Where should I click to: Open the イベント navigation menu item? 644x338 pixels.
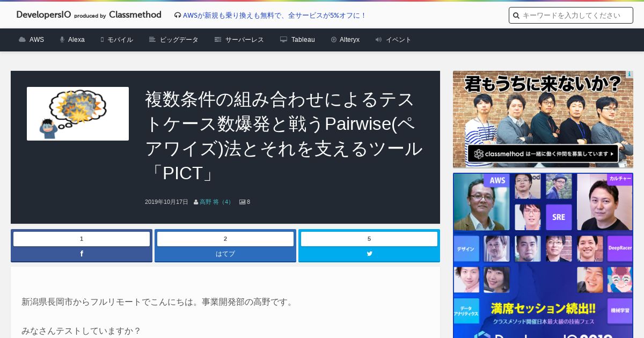pos(399,40)
